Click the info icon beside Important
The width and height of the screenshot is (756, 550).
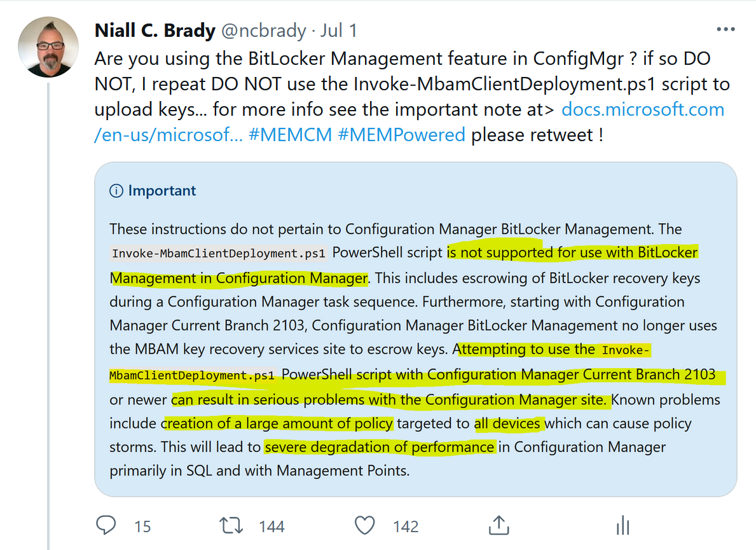click(x=116, y=191)
